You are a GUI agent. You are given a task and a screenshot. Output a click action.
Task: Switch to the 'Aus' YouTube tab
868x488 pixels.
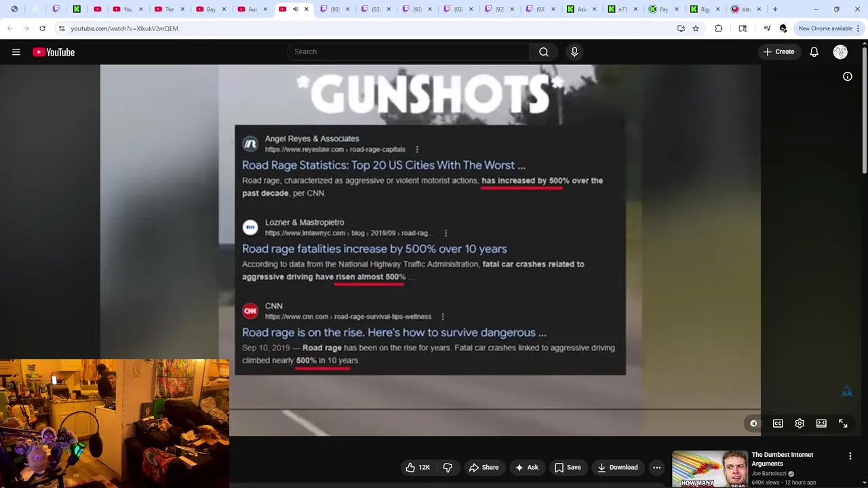(252, 9)
